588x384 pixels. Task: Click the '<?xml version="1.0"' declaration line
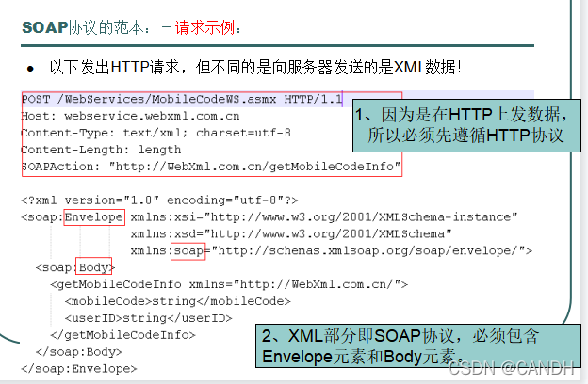pos(160,200)
